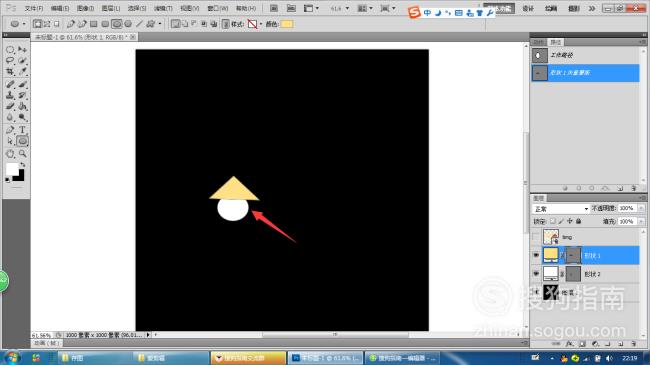This screenshot has width=650, height=365.
Task: Open Windows Start menu
Action: point(11,358)
